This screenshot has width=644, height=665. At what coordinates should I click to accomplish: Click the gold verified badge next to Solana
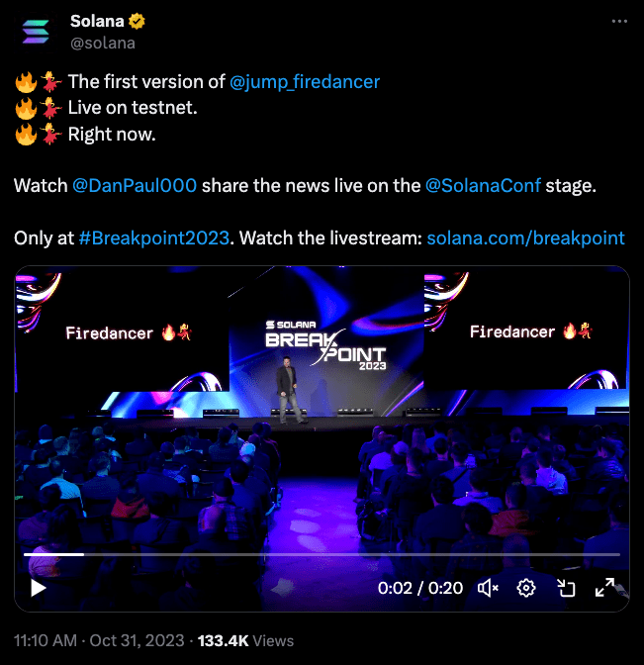[x=137, y=21]
